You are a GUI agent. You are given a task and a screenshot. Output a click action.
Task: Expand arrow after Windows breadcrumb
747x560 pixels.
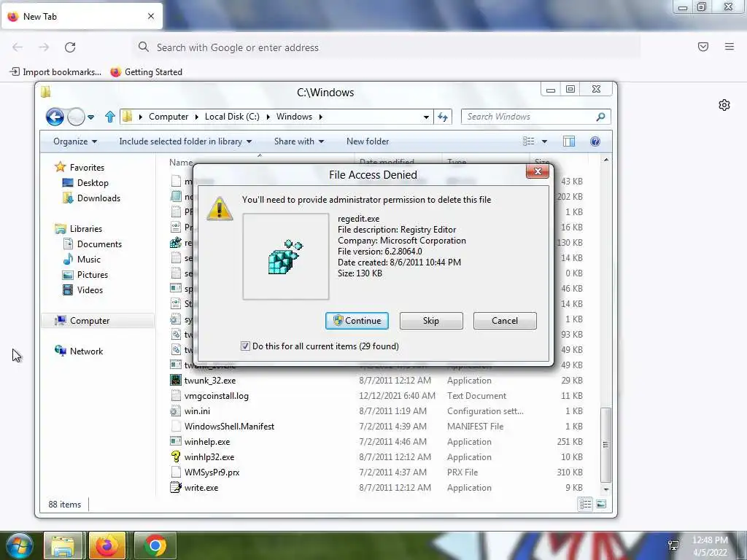pos(321,117)
